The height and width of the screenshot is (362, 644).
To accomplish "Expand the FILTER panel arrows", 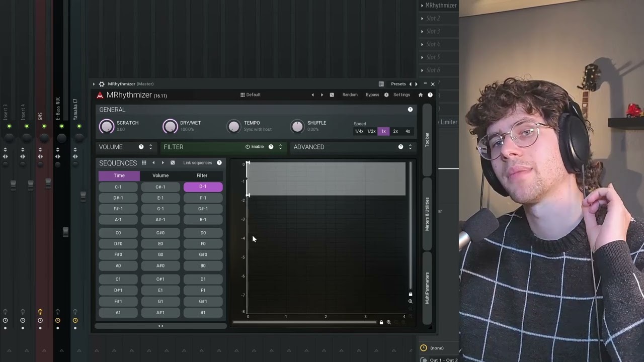I will [x=280, y=147].
